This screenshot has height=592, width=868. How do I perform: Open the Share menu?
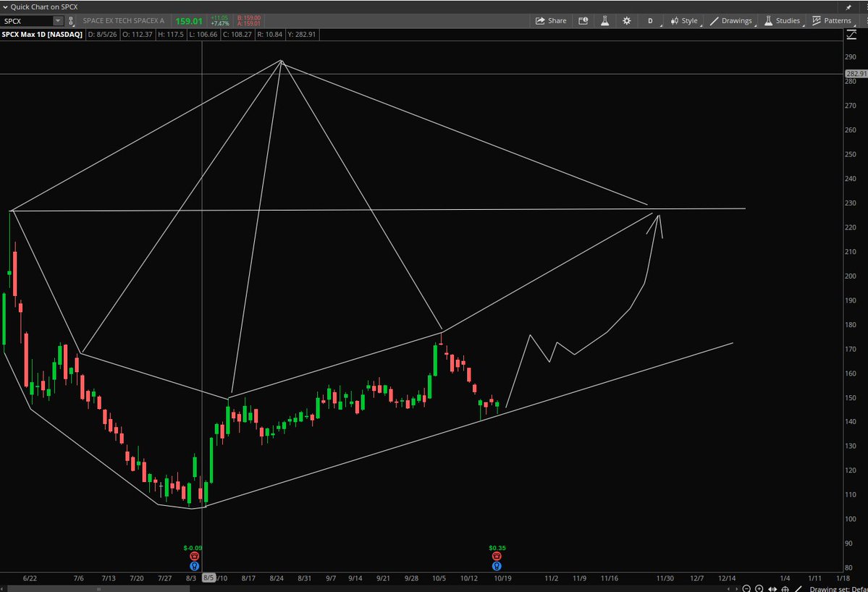pyautogui.click(x=551, y=20)
